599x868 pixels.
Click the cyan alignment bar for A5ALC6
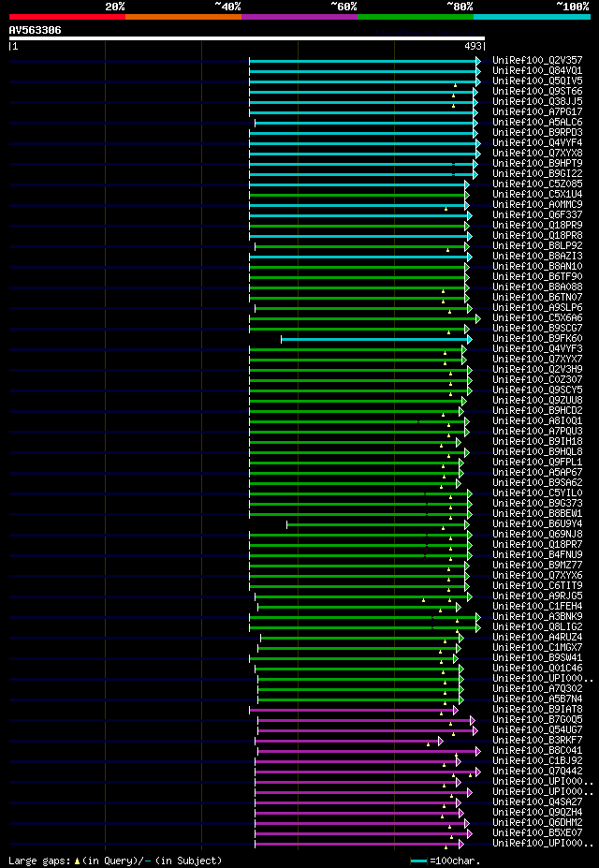tap(364, 123)
